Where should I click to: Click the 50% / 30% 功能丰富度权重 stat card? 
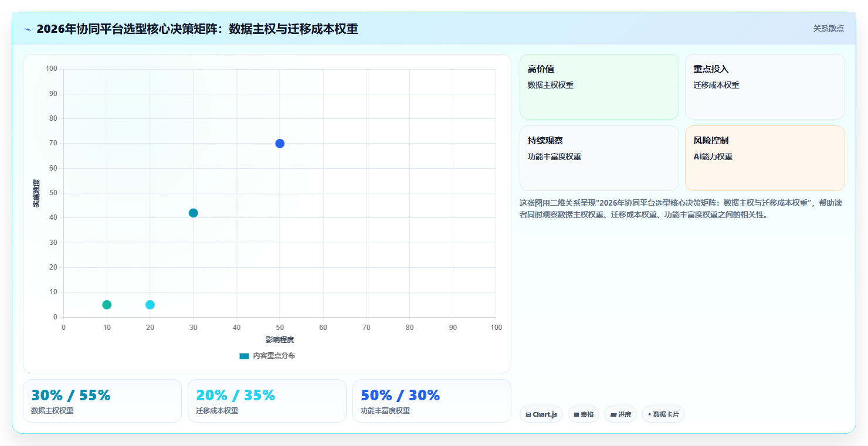click(x=432, y=401)
